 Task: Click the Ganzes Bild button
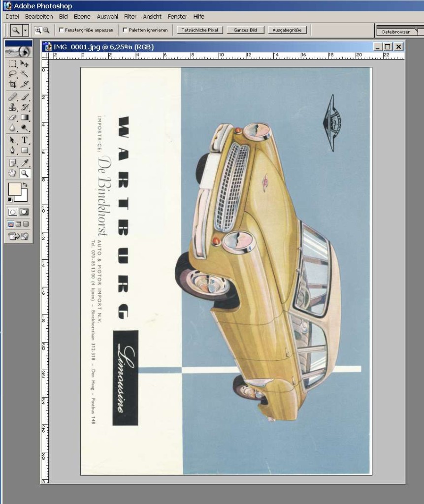coord(245,30)
